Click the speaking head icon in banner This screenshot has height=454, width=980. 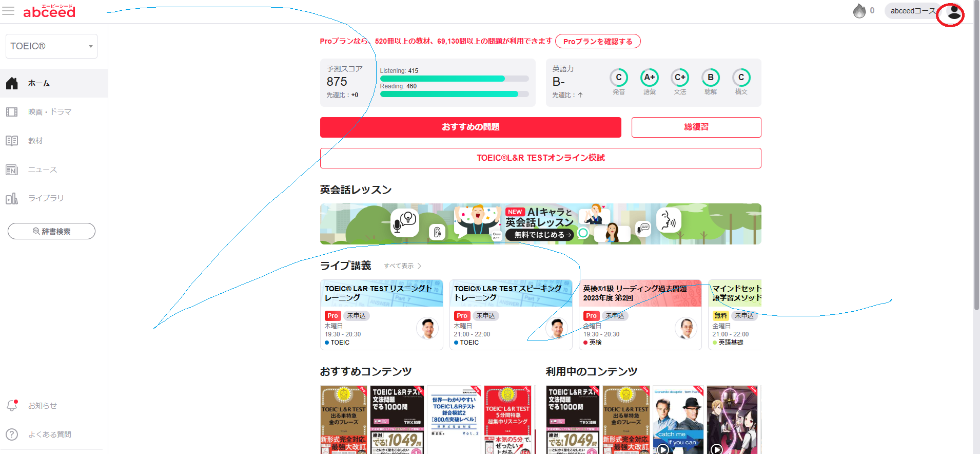point(669,220)
